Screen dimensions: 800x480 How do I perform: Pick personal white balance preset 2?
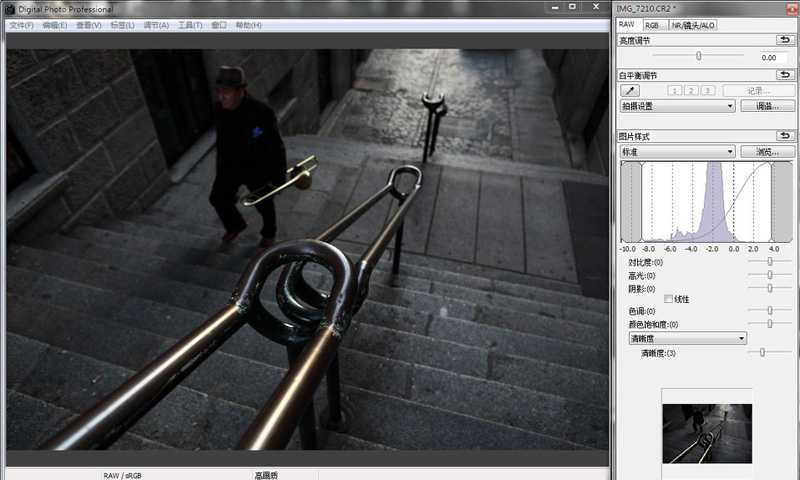(691, 91)
